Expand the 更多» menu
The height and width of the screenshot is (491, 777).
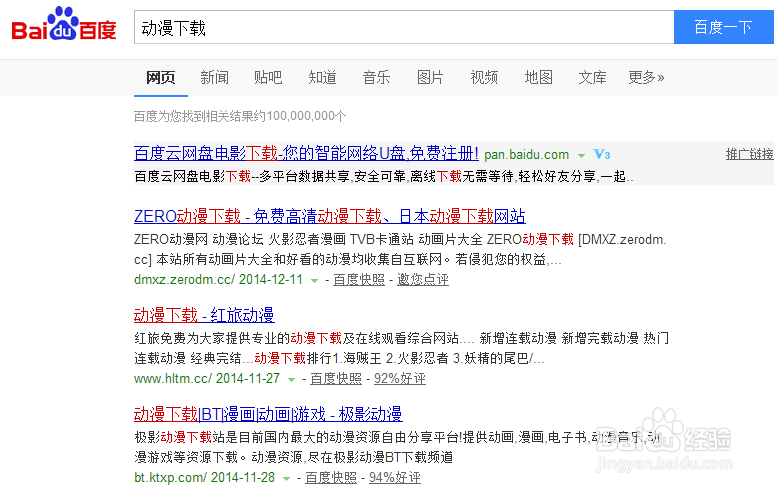click(646, 77)
